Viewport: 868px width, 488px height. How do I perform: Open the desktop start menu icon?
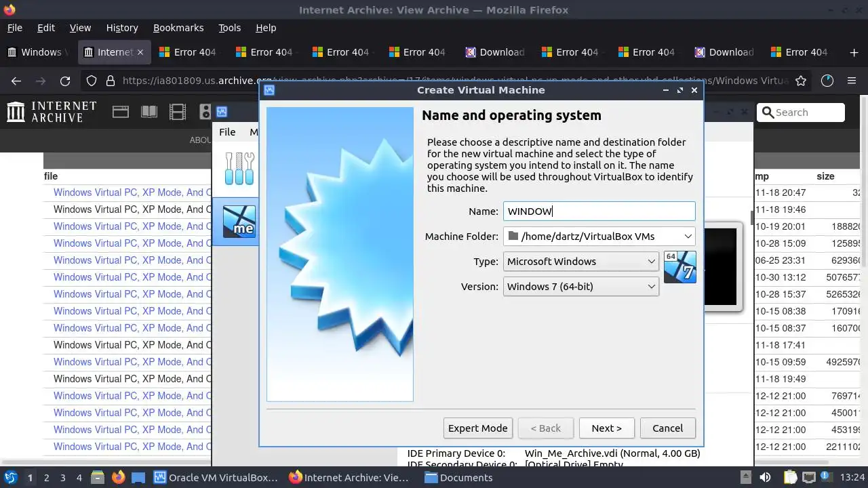10,477
